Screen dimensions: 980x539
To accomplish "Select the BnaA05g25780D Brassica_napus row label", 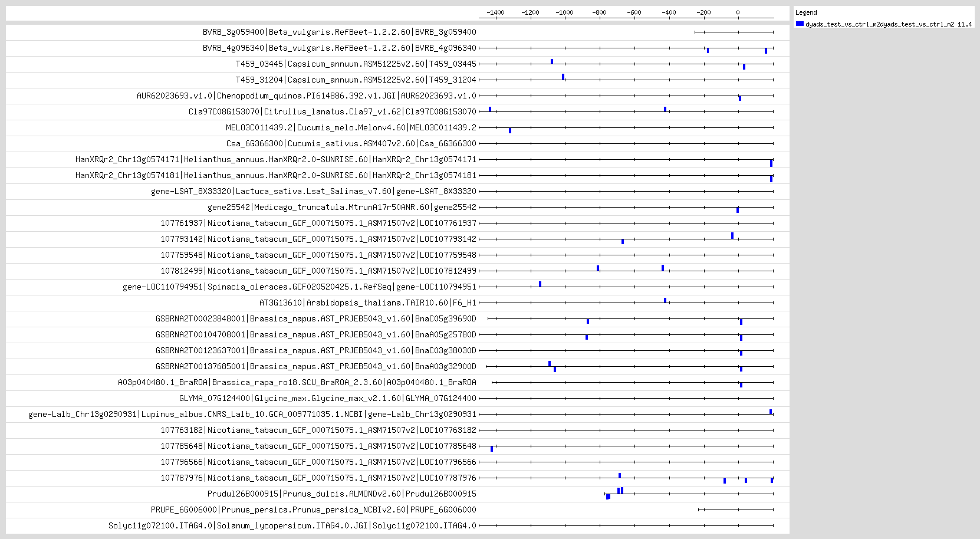I will (x=316, y=334).
